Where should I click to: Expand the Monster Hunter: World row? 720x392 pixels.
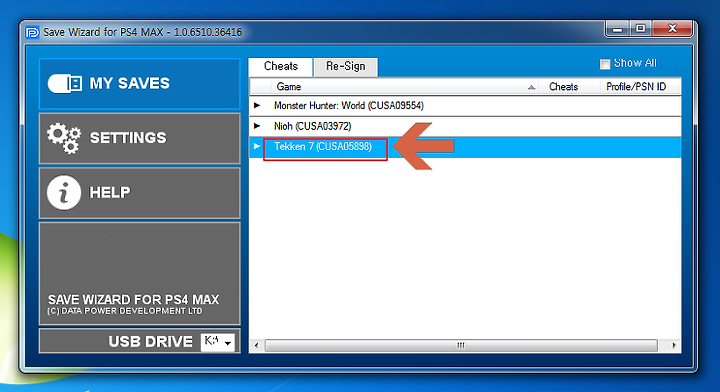click(x=257, y=106)
